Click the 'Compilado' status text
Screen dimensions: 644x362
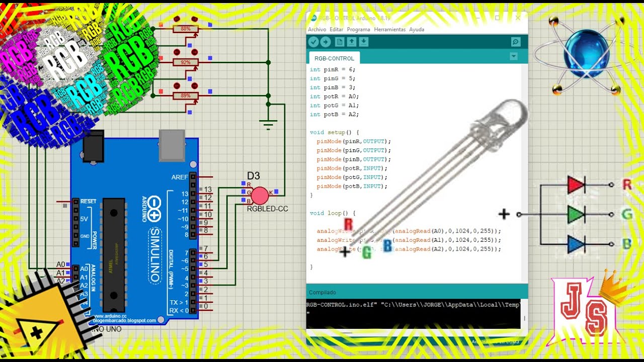tap(323, 293)
